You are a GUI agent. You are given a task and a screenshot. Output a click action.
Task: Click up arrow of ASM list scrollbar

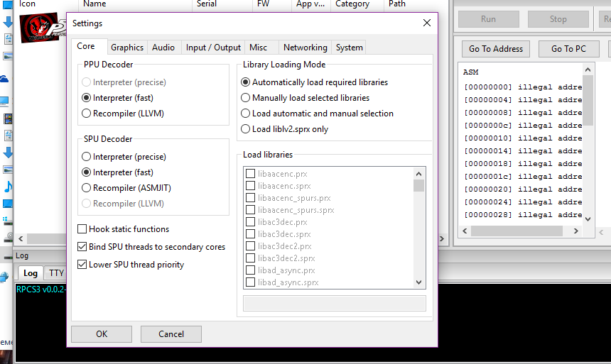(588, 70)
